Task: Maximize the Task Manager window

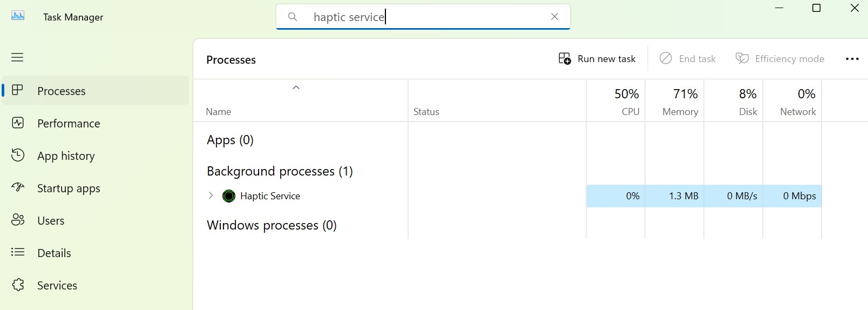Action: coord(817,8)
